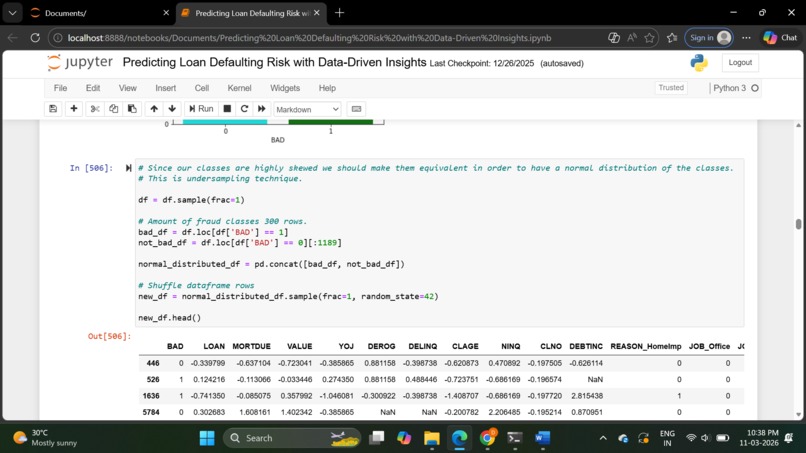Click the Logout button
Viewport: 806px width, 453px height.
tap(740, 63)
